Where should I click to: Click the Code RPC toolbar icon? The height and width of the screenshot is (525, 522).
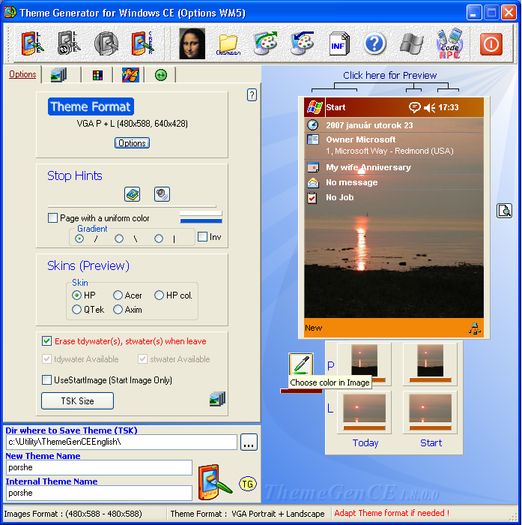pyautogui.click(x=449, y=44)
